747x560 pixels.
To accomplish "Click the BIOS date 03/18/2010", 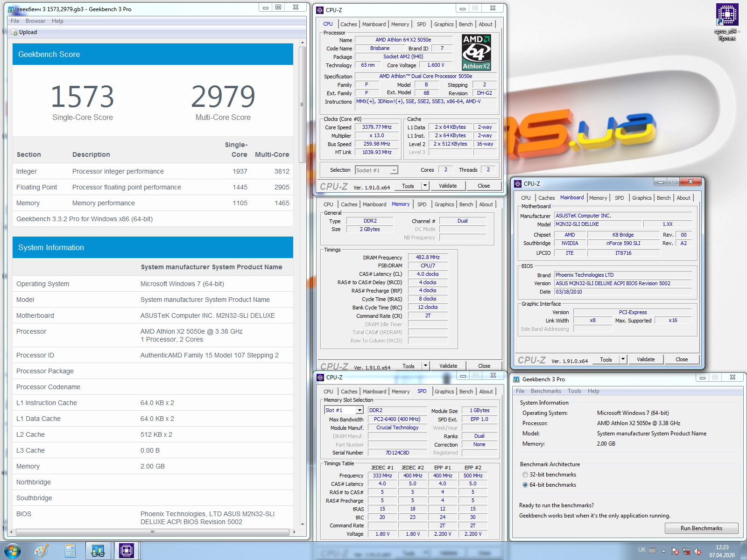I will [x=623, y=292].
